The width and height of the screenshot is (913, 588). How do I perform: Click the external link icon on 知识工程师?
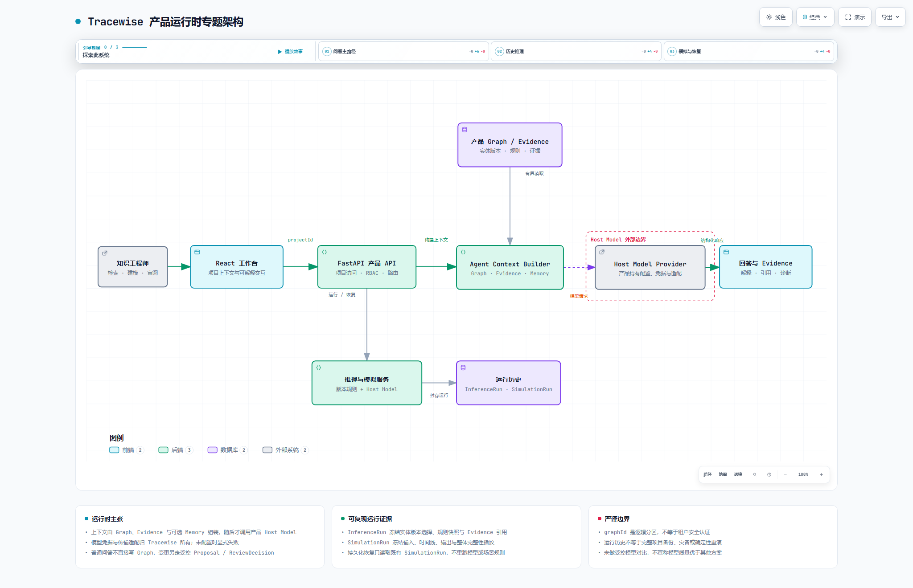click(105, 253)
